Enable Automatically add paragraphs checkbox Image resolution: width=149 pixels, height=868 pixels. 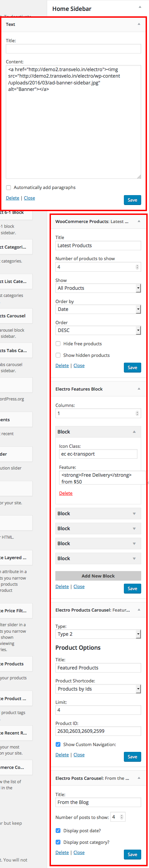coord(8,188)
